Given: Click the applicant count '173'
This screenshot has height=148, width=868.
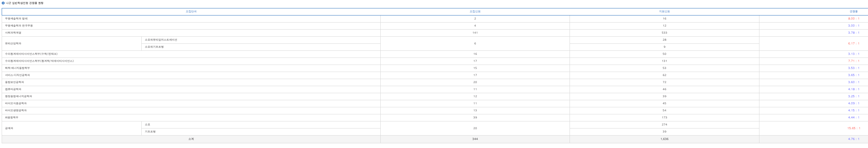Looking at the screenshot, I should coord(664,117).
